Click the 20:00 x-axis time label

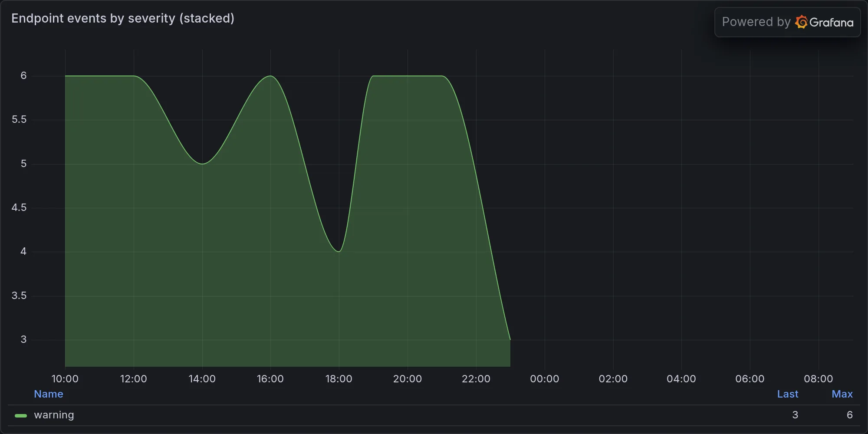(408, 379)
